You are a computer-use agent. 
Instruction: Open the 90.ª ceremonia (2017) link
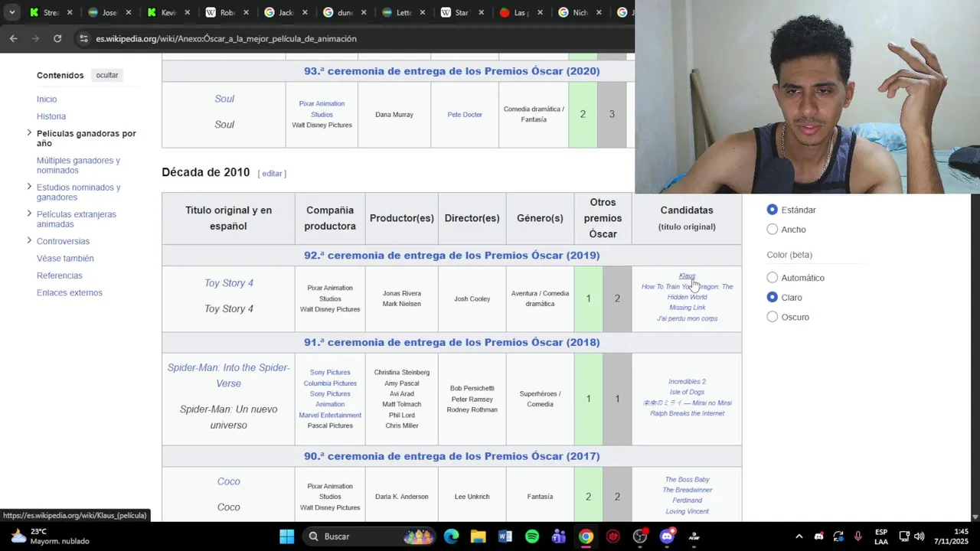tap(452, 456)
